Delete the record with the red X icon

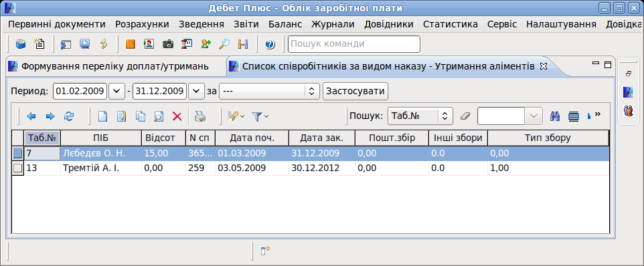pyautogui.click(x=177, y=117)
